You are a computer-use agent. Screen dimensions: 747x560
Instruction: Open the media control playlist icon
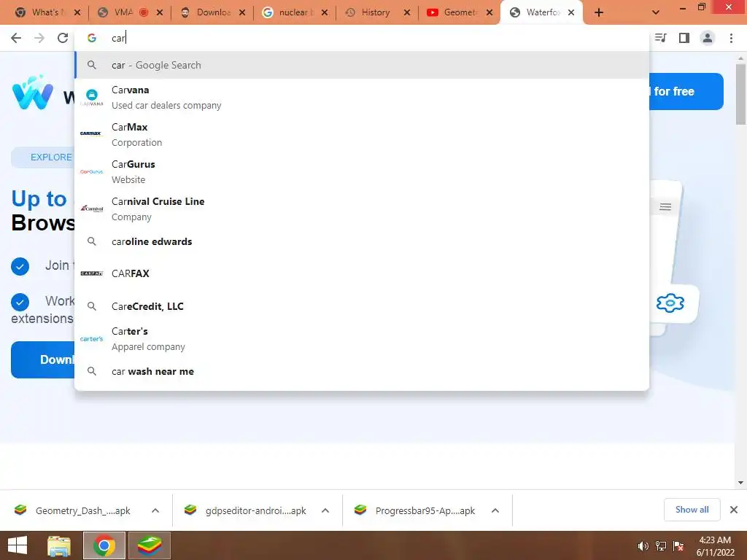(661, 38)
